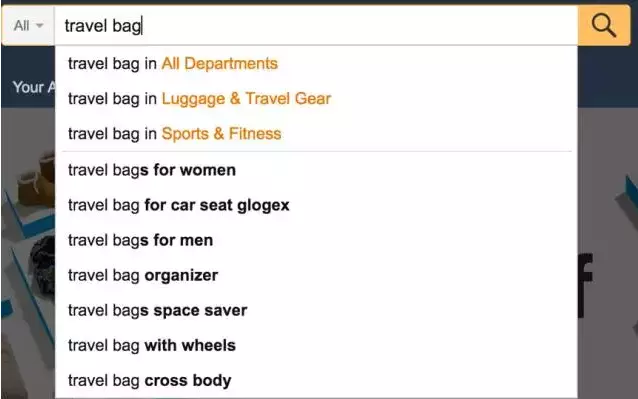Viewport: 638px width, 399px height.
Task: Click the Sports & Fitness orange text
Action: pyautogui.click(x=221, y=134)
